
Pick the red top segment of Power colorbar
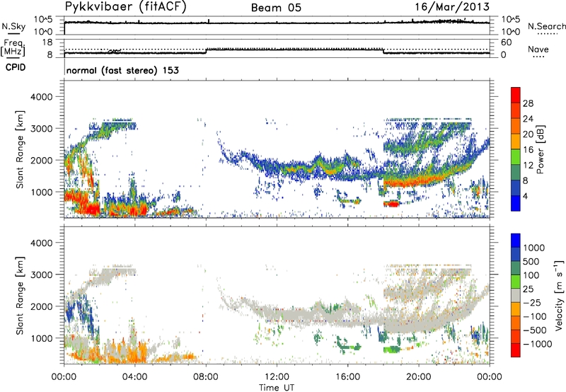(x=516, y=95)
